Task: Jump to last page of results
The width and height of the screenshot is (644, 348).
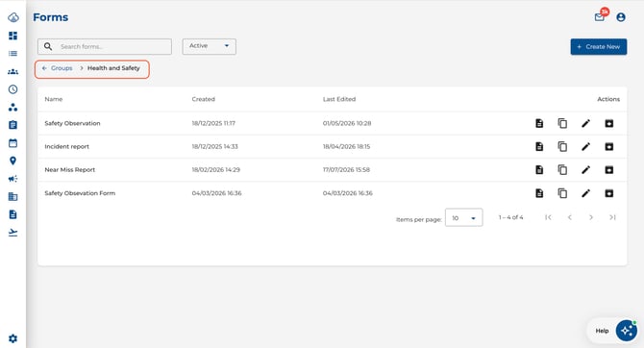Action: [612, 217]
